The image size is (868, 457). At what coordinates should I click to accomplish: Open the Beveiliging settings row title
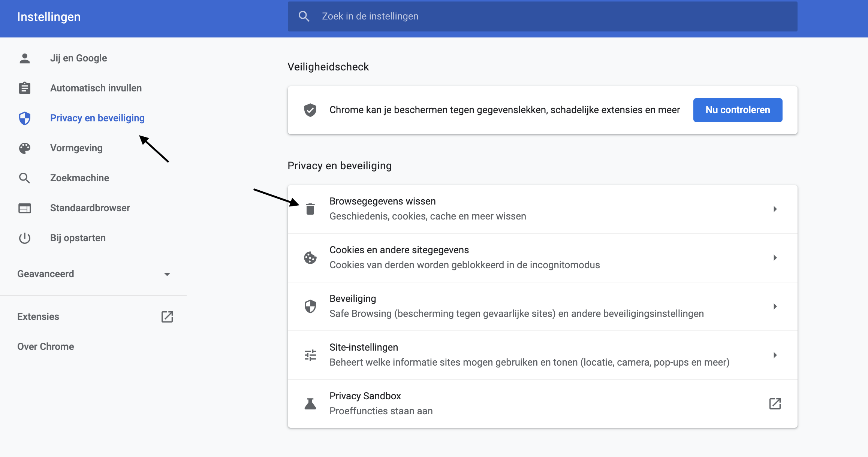(x=353, y=299)
